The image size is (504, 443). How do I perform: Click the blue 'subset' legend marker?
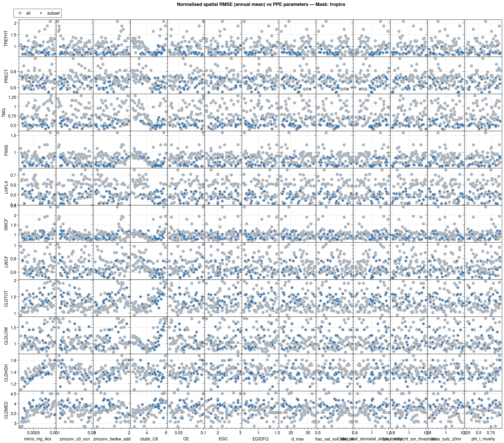[41, 13]
